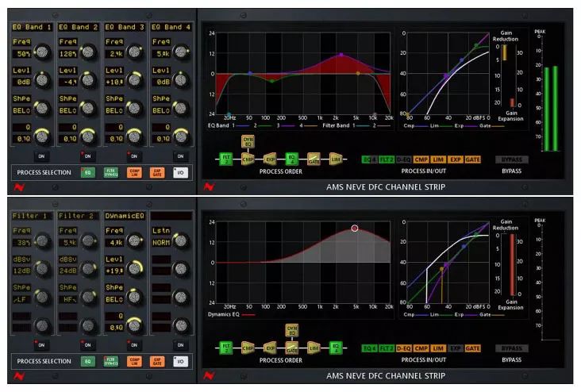Open EXP GATE page in lower Process Selection

coord(157,361)
